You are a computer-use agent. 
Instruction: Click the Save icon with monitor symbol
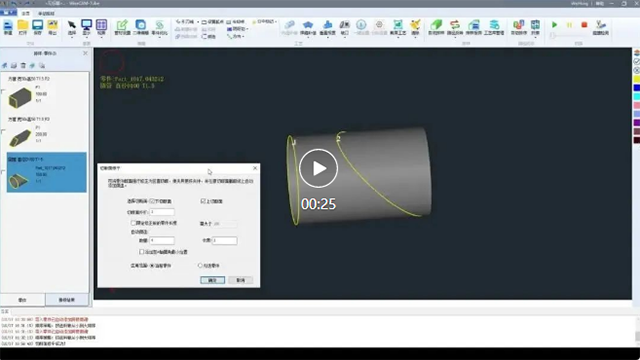click(38, 25)
